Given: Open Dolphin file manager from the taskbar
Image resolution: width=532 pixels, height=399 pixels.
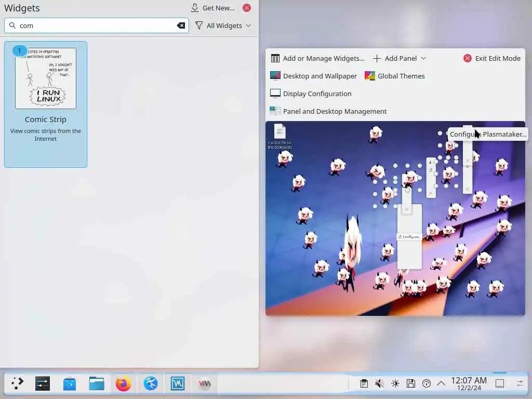Looking at the screenshot, I should [x=97, y=384].
